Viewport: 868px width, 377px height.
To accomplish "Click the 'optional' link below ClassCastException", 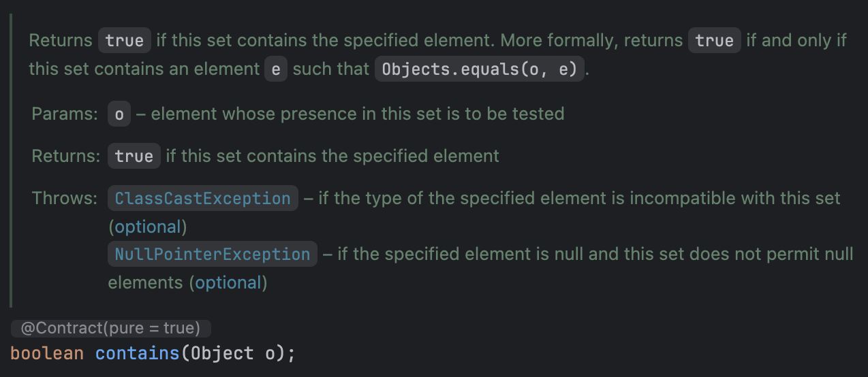I will coord(149,226).
